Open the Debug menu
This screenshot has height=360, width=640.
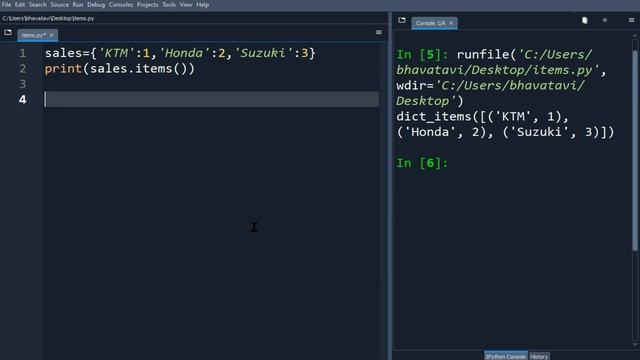[x=96, y=5]
